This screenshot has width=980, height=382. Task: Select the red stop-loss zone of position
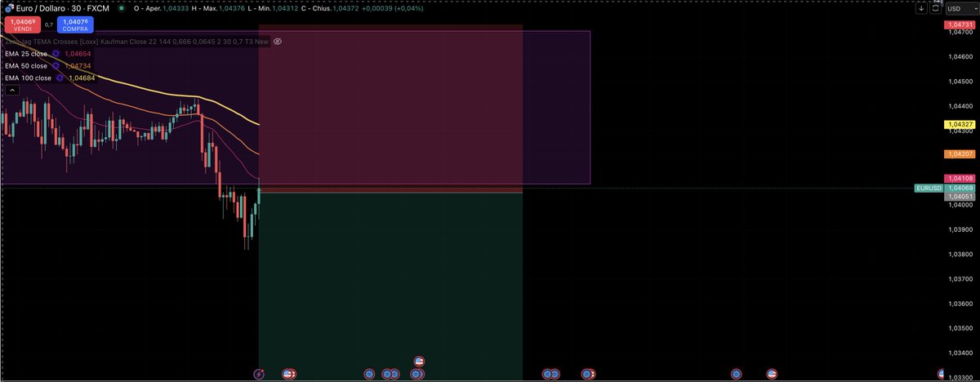click(390, 108)
